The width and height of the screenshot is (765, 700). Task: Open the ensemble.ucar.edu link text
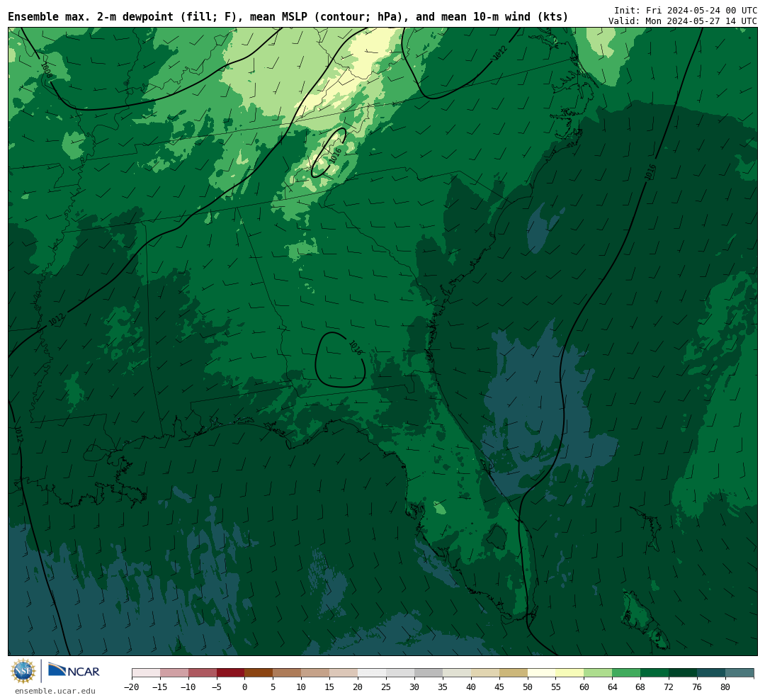(x=55, y=691)
